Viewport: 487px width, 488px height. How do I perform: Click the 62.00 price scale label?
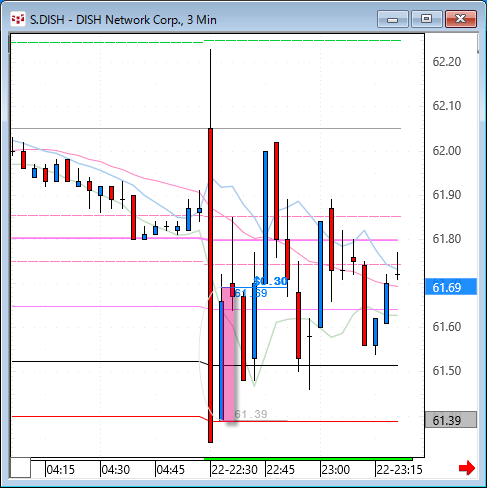(447, 151)
